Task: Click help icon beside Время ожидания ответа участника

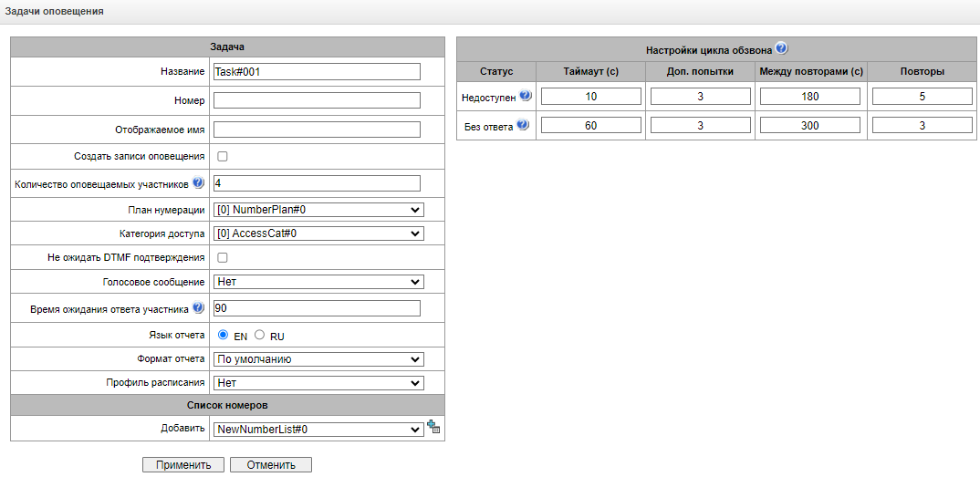Action: (198, 307)
